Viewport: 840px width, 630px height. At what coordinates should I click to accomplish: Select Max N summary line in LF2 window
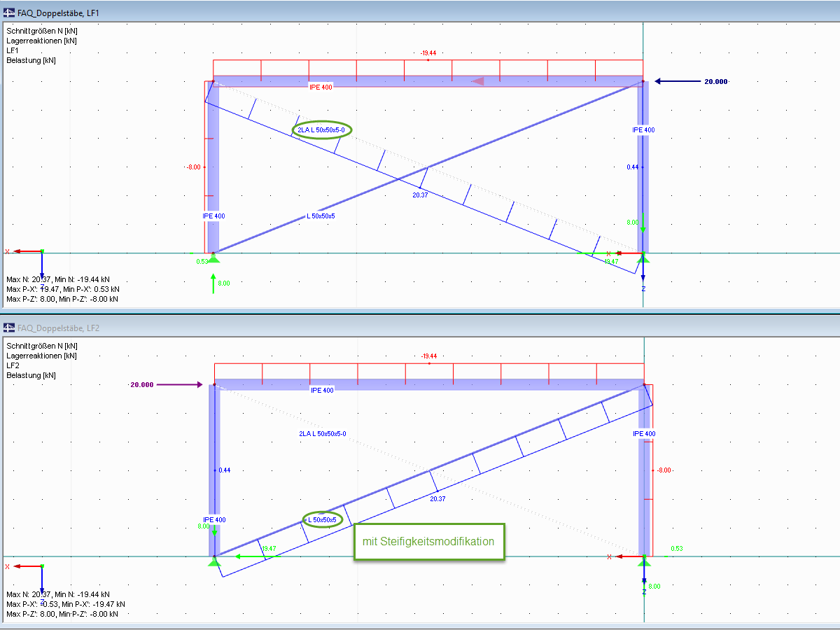click(58, 594)
